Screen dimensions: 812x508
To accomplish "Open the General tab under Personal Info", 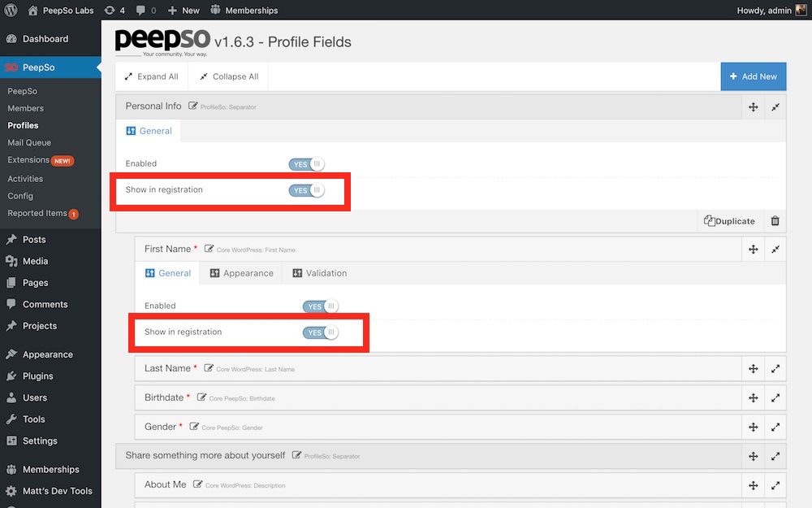I will (x=149, y=131).
